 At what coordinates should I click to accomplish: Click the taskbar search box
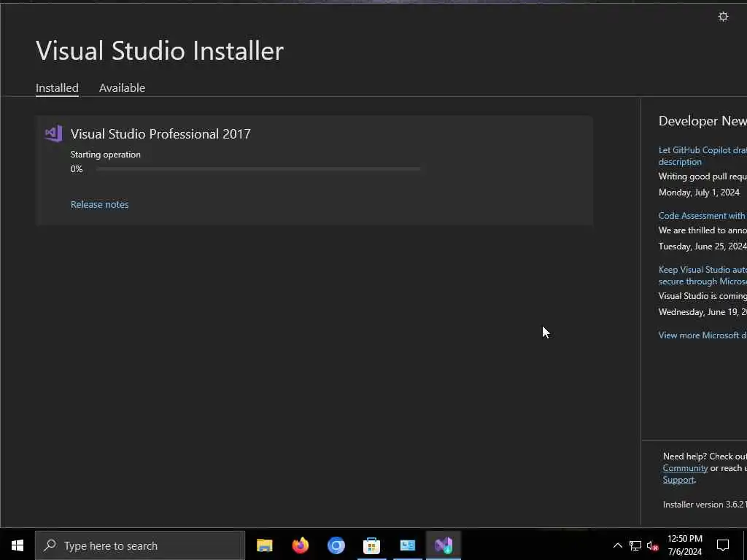(x=140, y=545)
